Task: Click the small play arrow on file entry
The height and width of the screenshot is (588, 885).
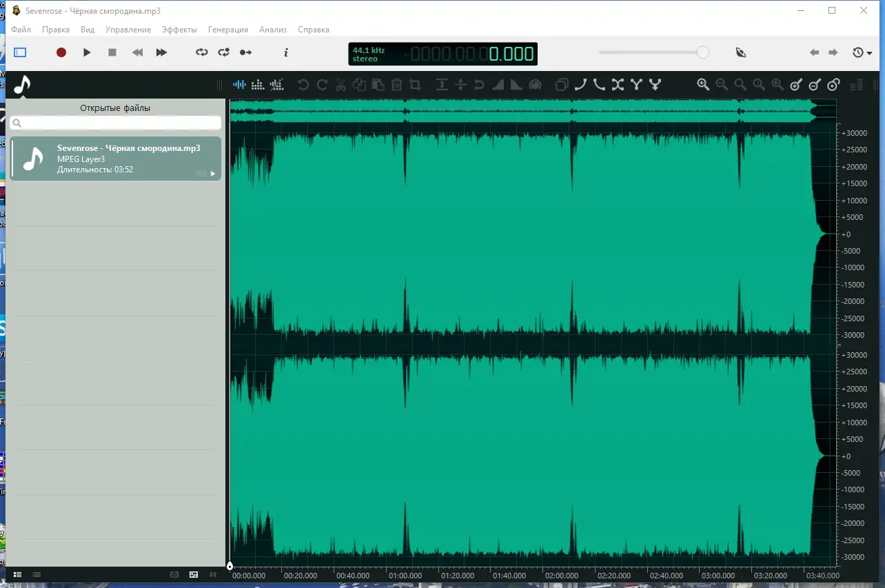Action: [213, 174]
